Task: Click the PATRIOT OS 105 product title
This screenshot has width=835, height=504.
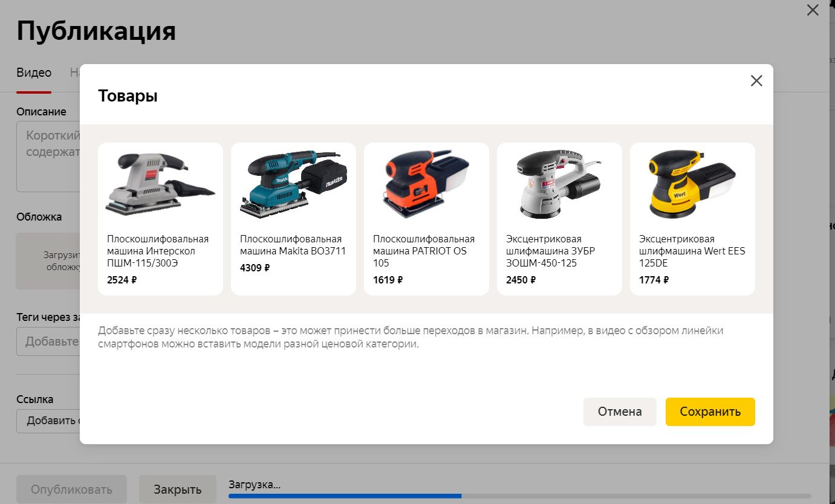Action: pos(424,251)
